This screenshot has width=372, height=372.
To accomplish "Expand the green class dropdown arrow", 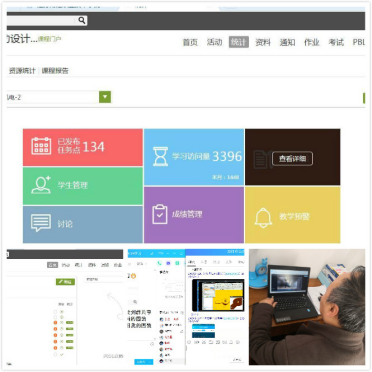I will (105, 97).
